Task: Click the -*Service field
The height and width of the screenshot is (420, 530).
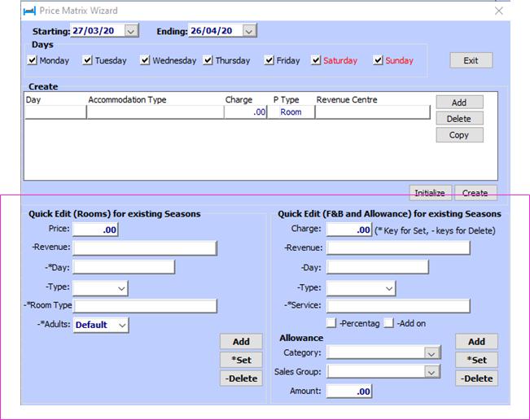Action: (398, 306)
